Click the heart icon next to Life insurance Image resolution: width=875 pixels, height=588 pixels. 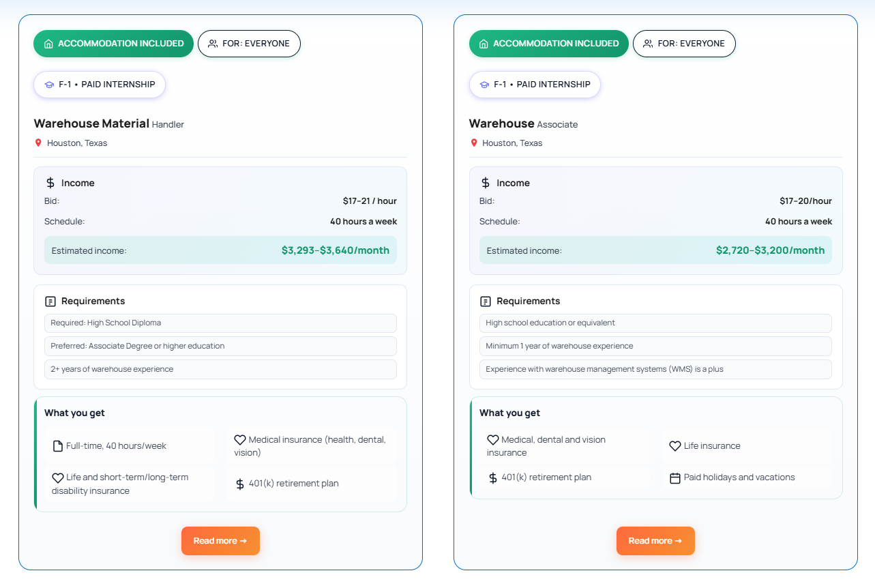click(674, 446)
